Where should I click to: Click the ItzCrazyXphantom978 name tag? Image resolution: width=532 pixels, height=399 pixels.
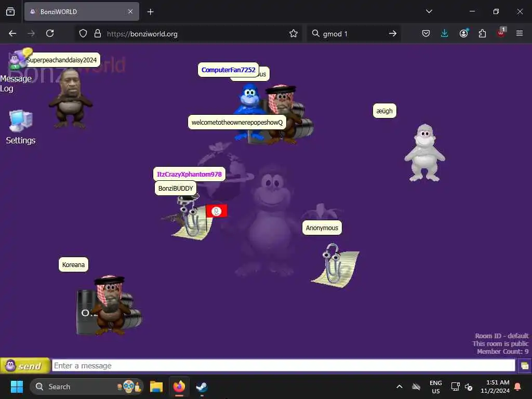(x=189, y=175)
